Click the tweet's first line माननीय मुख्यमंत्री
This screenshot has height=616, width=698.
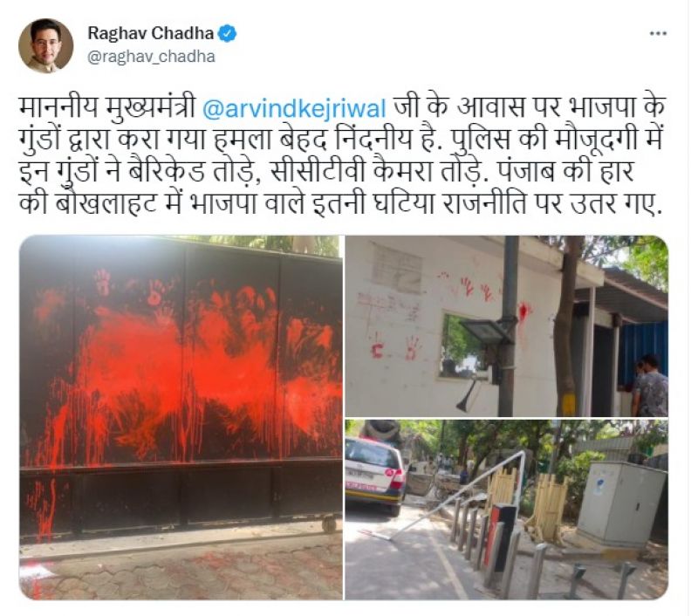coord(107,109)
